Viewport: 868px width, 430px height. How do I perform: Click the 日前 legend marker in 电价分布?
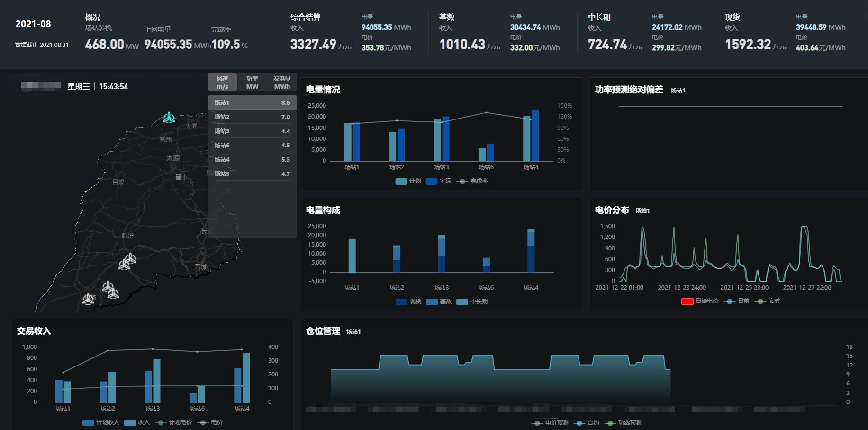730,302
